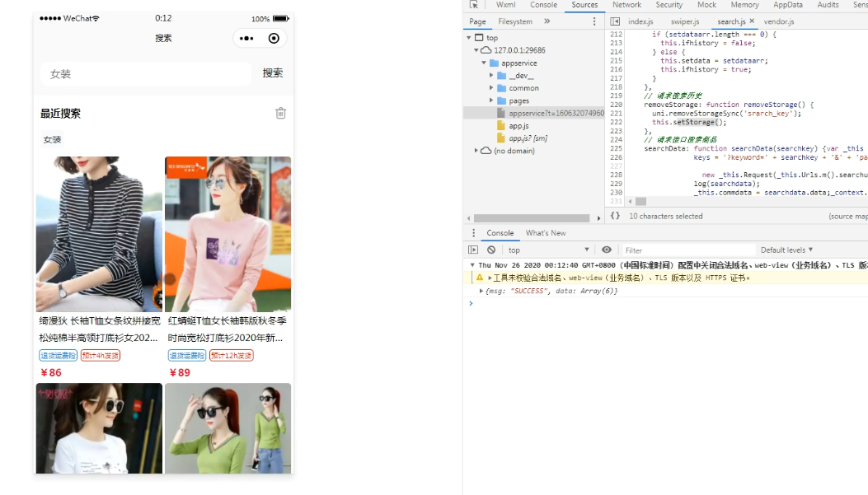
Task: Click the trash icon beside 最近搜索
Action: click(279, 114)
